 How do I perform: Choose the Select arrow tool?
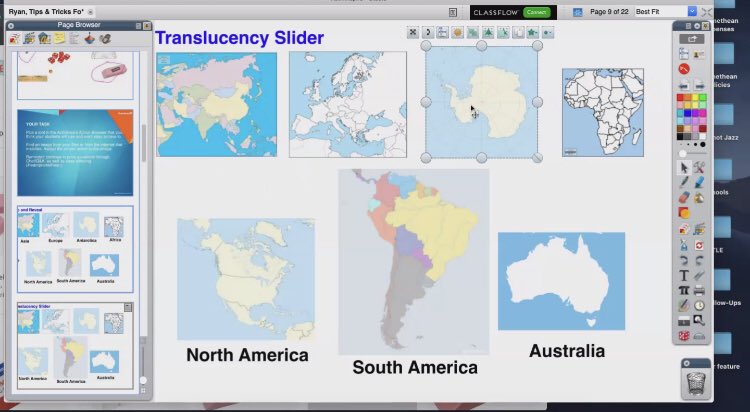coord(684,167)
